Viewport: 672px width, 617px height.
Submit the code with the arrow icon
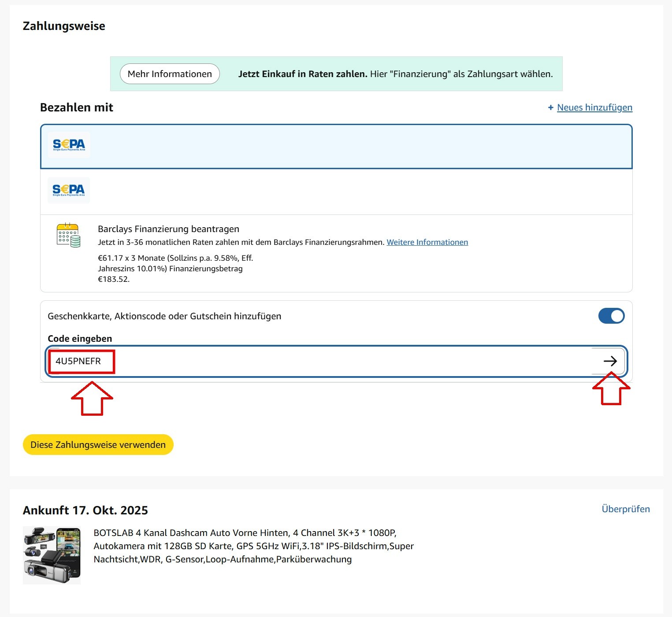610,361
